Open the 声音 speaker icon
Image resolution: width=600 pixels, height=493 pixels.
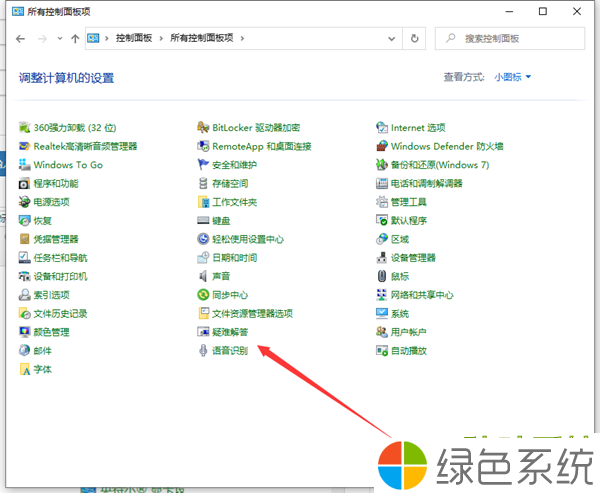[x=203, y=276]
